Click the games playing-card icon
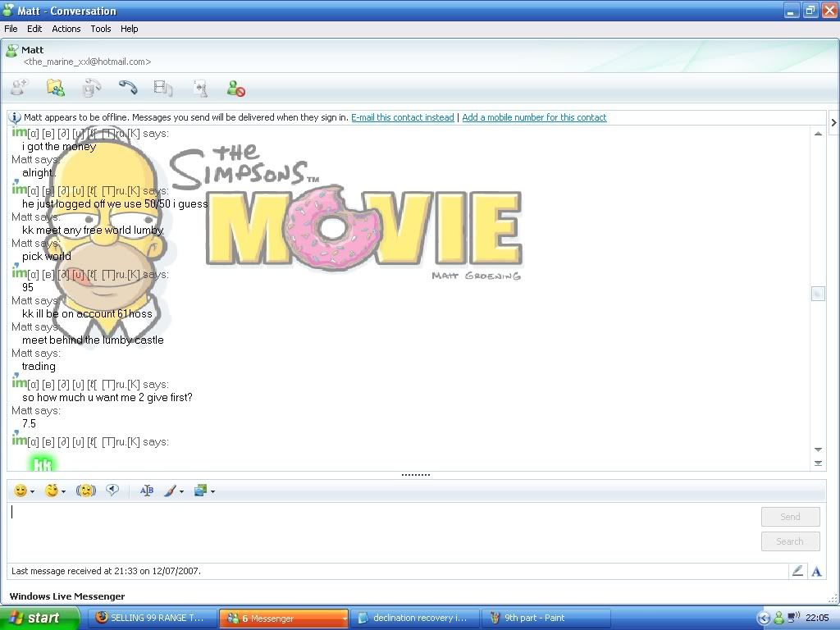840x630 pixels. point(200,88)
